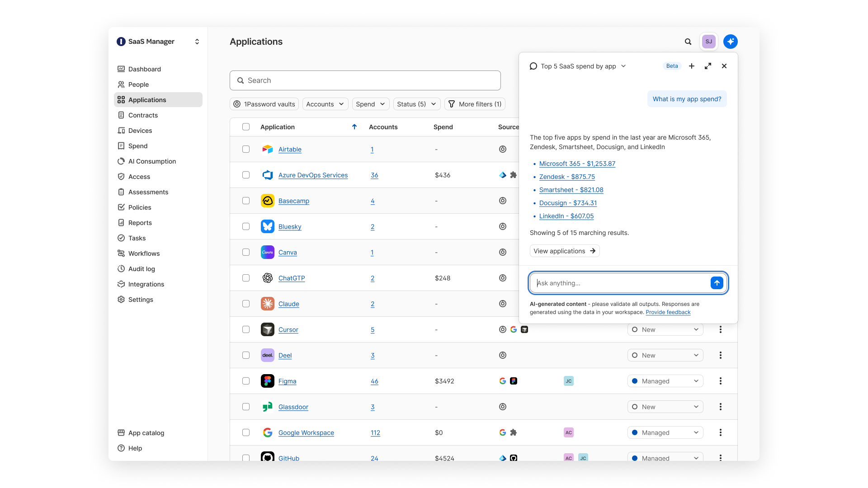Close the AI assistant panel
This screenshot has width=868, height=488.
pyautogui.click(x=724, y=66)
